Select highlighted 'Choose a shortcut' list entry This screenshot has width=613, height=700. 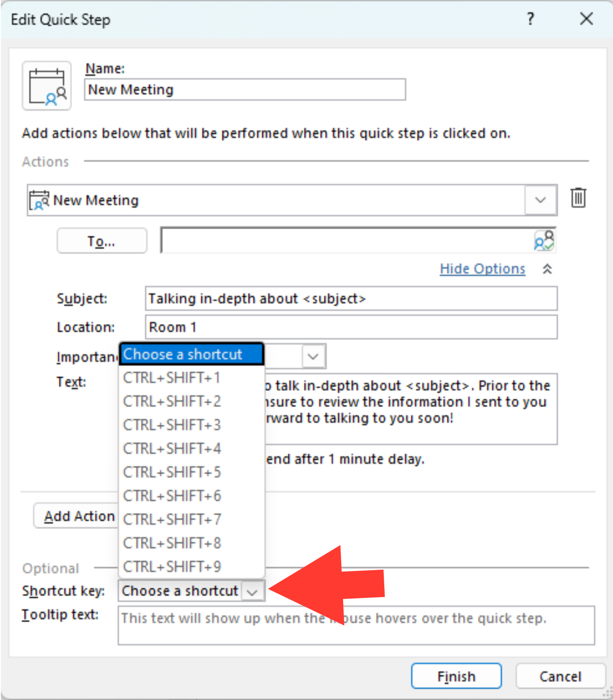[192, 354]
